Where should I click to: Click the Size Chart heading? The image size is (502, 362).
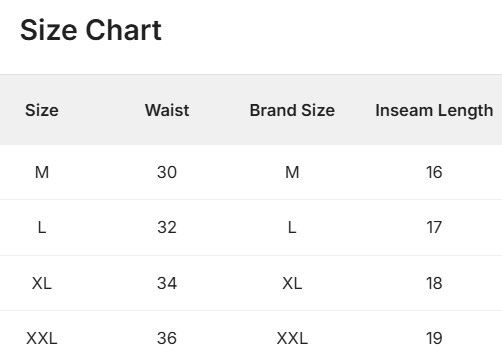[91, 30]
